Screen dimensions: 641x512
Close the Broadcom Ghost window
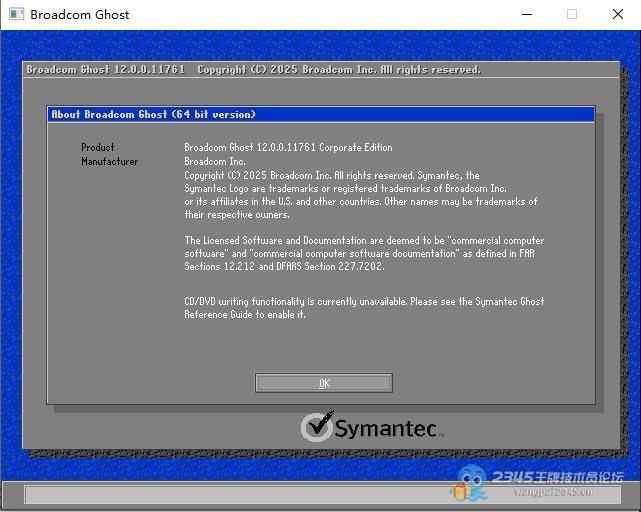point(617,15)
